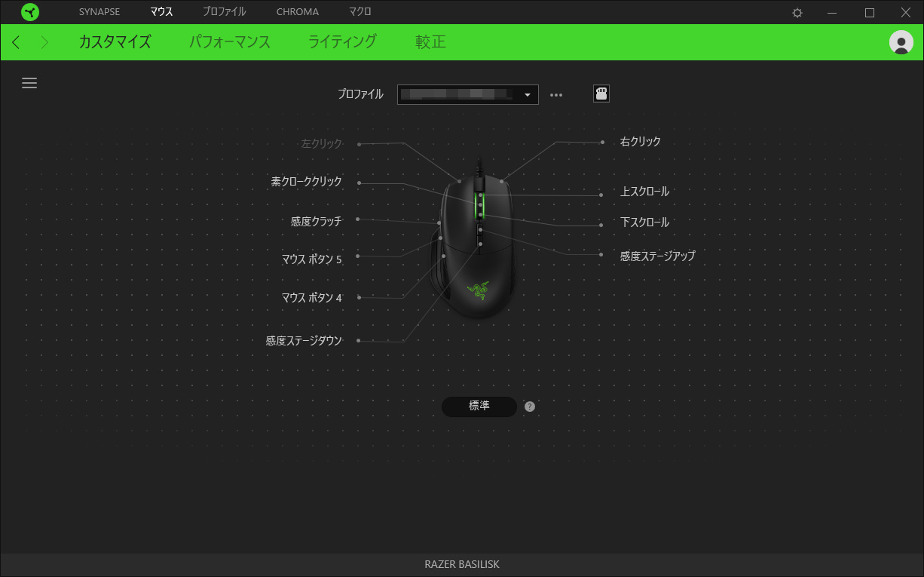
Task: Open the マクロ tab
Action: [x=360, y=12]
